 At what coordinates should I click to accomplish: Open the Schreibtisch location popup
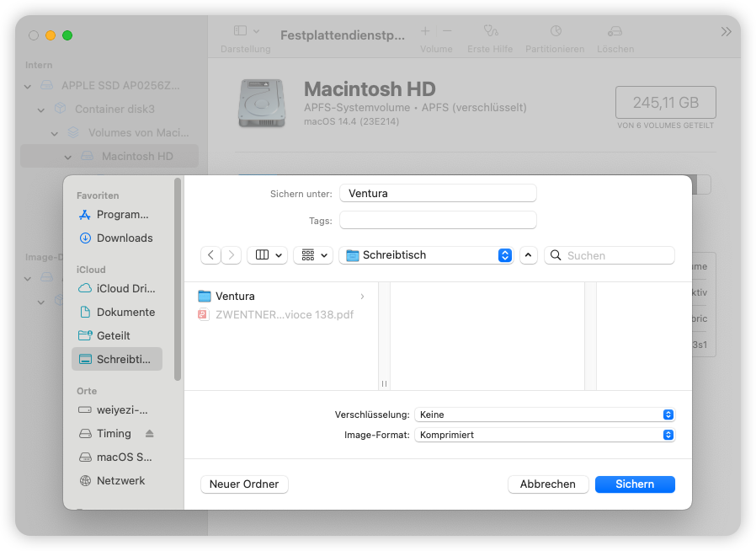pos(426,255)
